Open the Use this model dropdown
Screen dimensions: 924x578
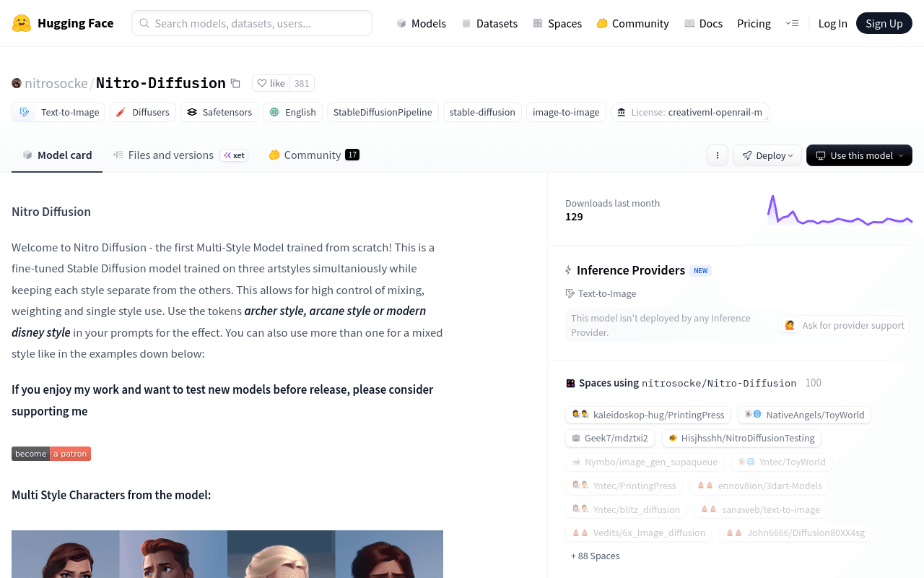click(x=859, y=155)
